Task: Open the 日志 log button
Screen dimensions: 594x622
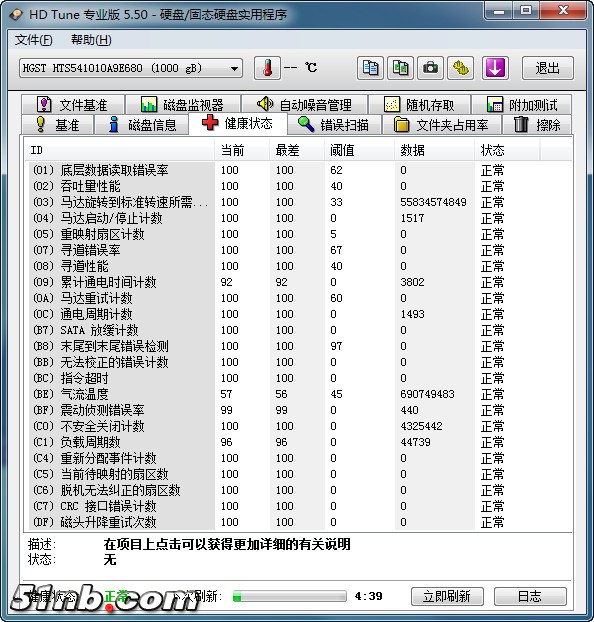Action: coord(530,596)
